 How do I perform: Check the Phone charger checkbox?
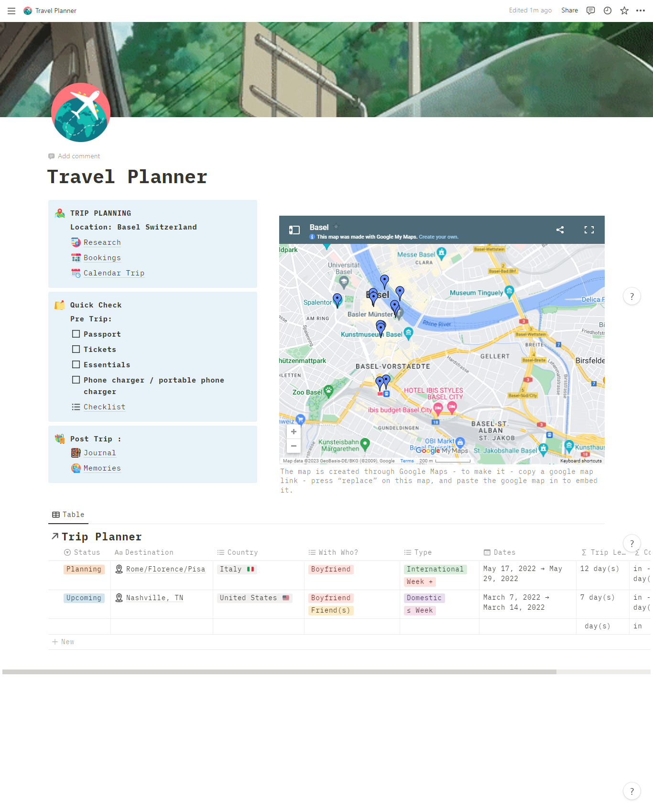[76, 380]
